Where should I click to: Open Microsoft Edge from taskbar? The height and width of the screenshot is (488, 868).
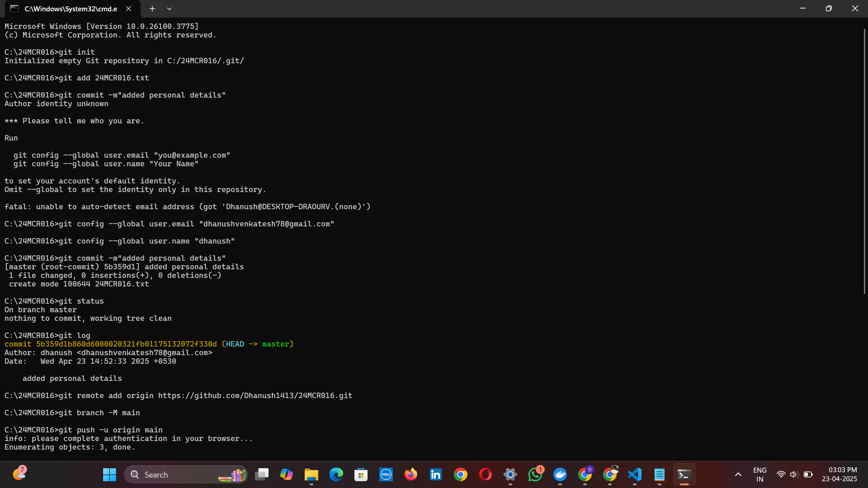tap(336, 474)
